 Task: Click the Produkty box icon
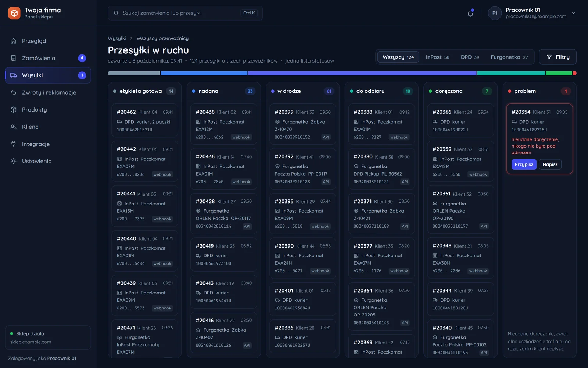click(14, 110)
